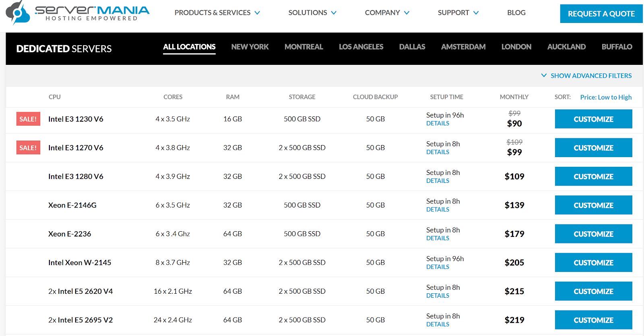The width and height of the screenshot is (644, 336).
Task: Open the Company dropdown menu
Action: pos(387,13)
